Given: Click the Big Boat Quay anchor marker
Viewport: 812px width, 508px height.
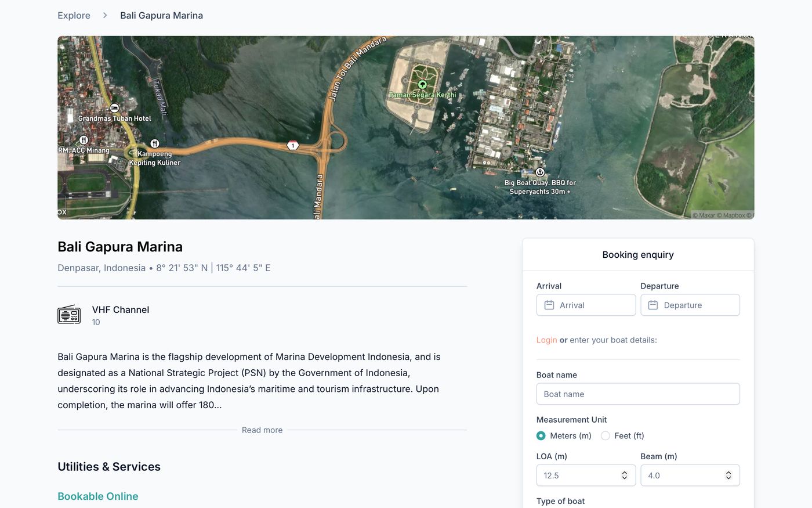Looking at the screenshot, I should pyautogui.click(x=540, y=172).
